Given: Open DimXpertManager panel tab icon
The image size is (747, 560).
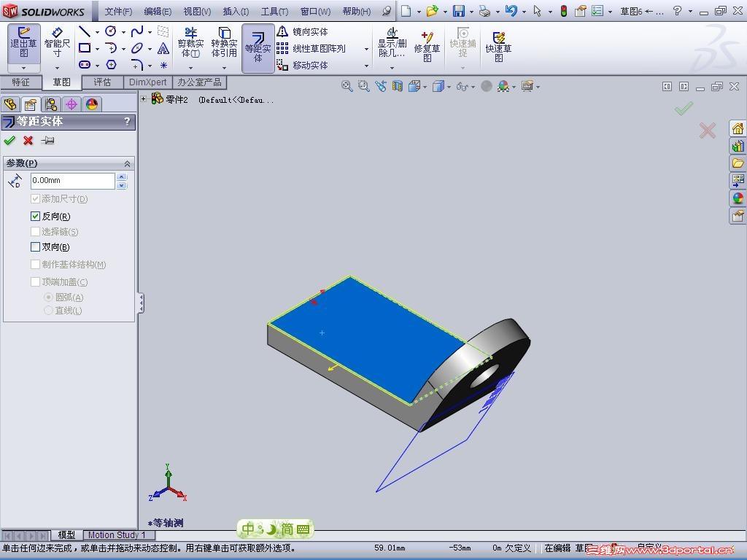Looking at the screenshot, I should (71, 104).
